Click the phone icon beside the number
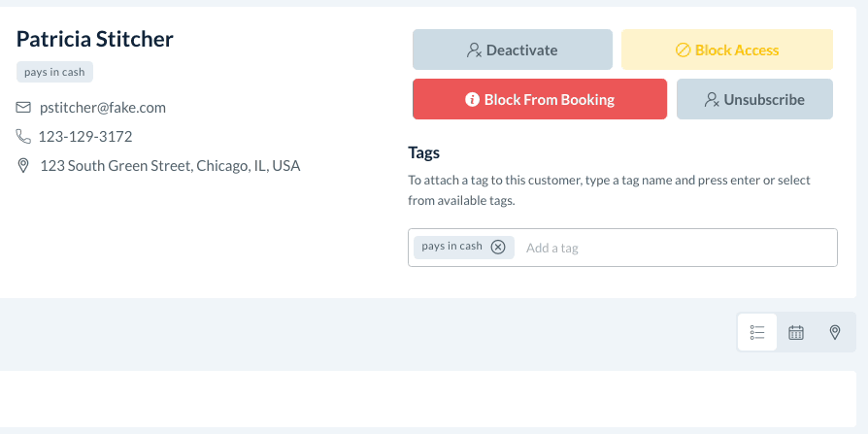This screenshot has height=434, width=868. click(x=24, y=137)
